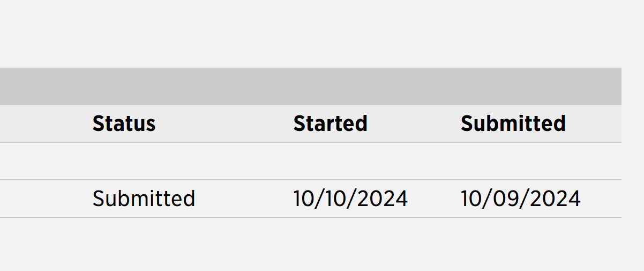Click the bold Submitted column header

pyautogui.click(x=513, y=123)
